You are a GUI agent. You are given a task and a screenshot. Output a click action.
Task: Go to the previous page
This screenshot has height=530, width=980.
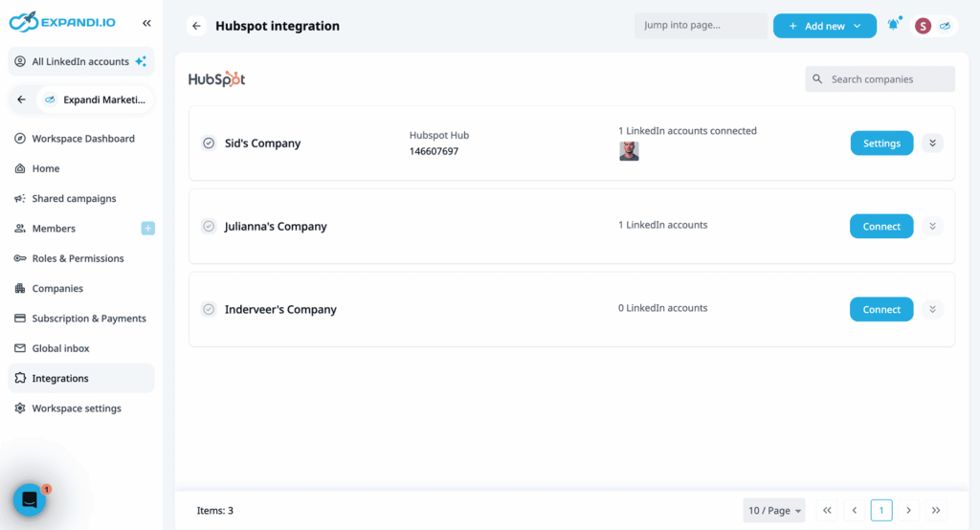[x=855, y=510]
